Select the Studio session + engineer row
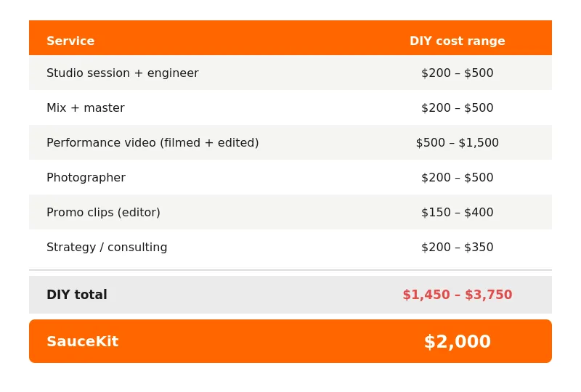The width and height of the screenshot is (581, 392). click(290, 73)
